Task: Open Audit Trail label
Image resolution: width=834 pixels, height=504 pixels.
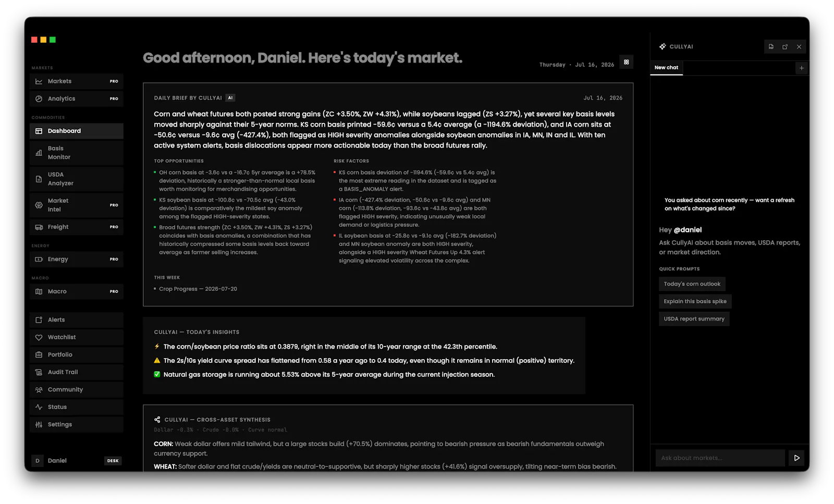Action: coord(63,372)
